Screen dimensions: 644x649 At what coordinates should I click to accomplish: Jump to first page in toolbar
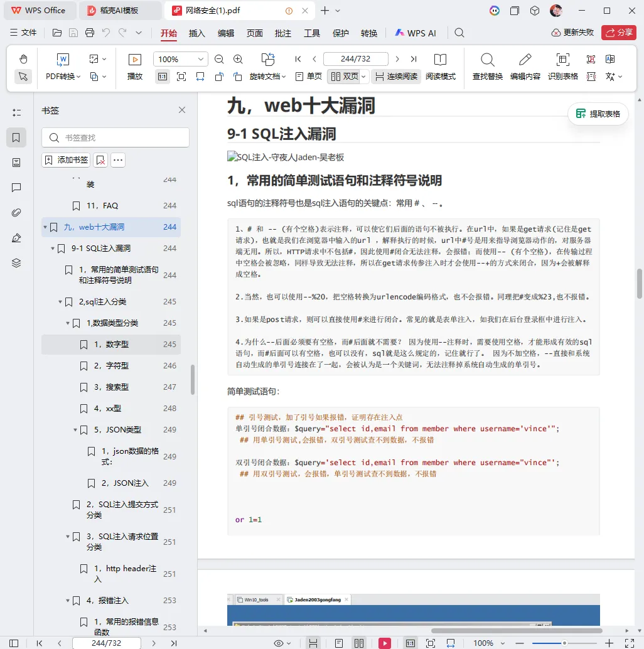pyautogui.click(x=298, y=59)
